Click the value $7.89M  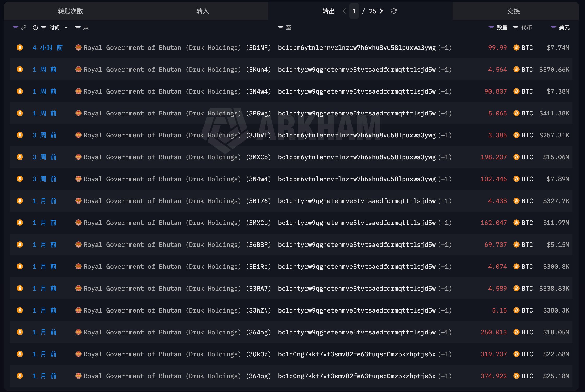pos(558,179)
